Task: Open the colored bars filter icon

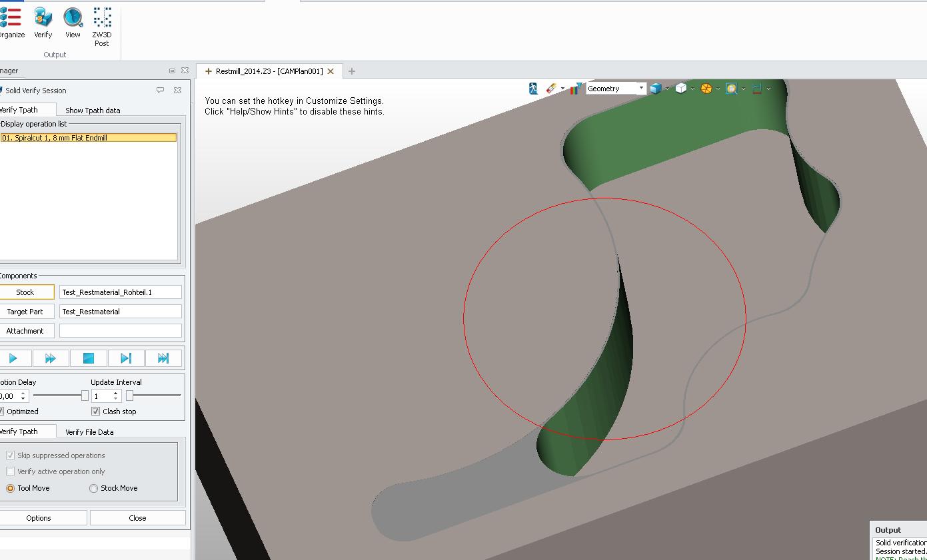Action: tap(576, 89)
